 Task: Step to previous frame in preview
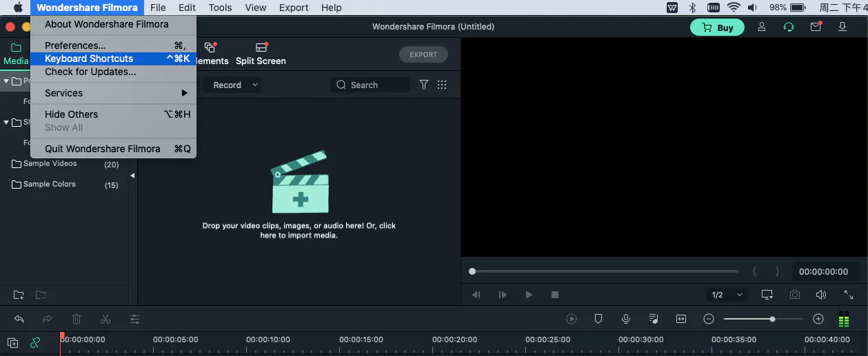click(476, 295)
